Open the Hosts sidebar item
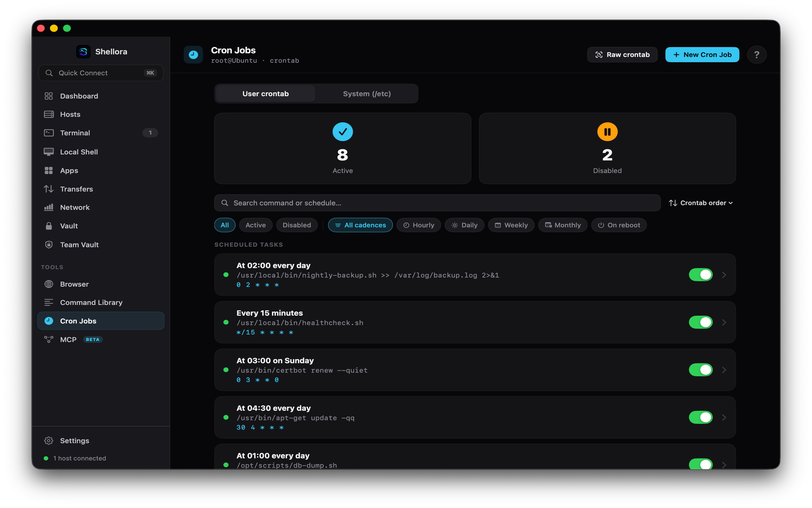Screen dimensions: 812x508 click(x=101, y=115)
